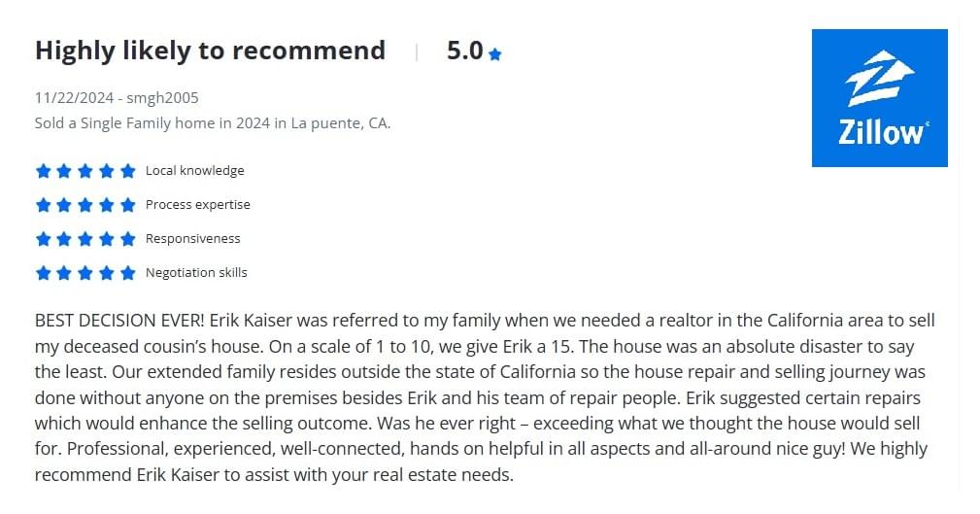Click third star of Process expertise rating

point(85,204)
